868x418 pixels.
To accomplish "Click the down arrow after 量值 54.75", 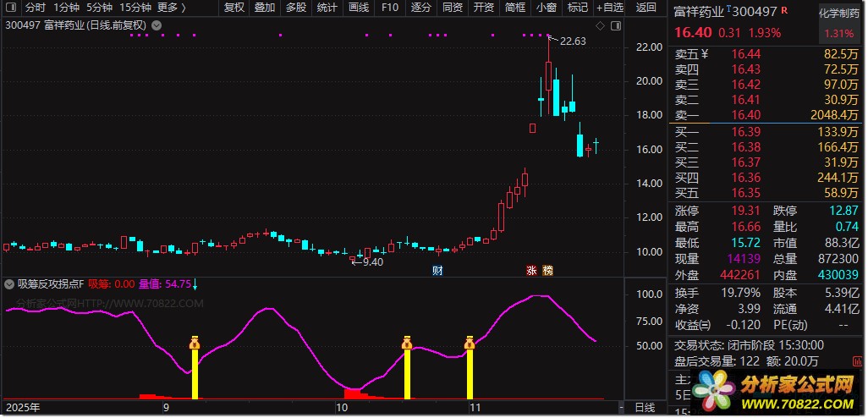I will click(x=195, y=284).
